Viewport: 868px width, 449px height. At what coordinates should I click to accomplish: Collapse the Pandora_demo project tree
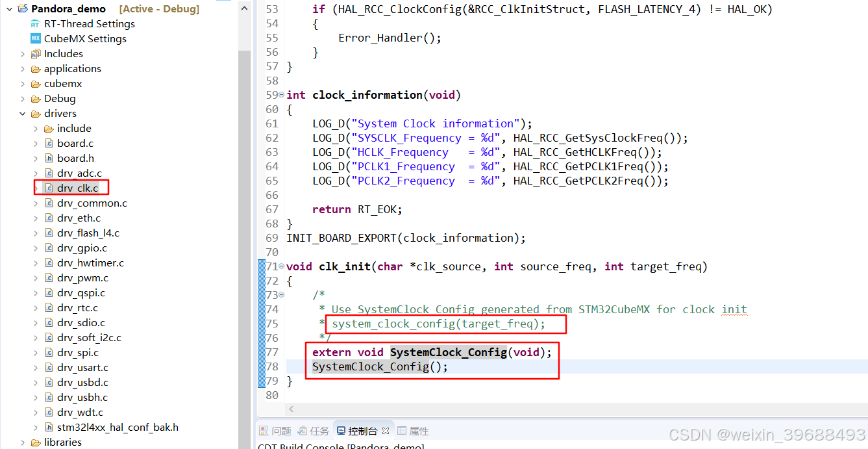pyautogui.click(x=9, y=9)
